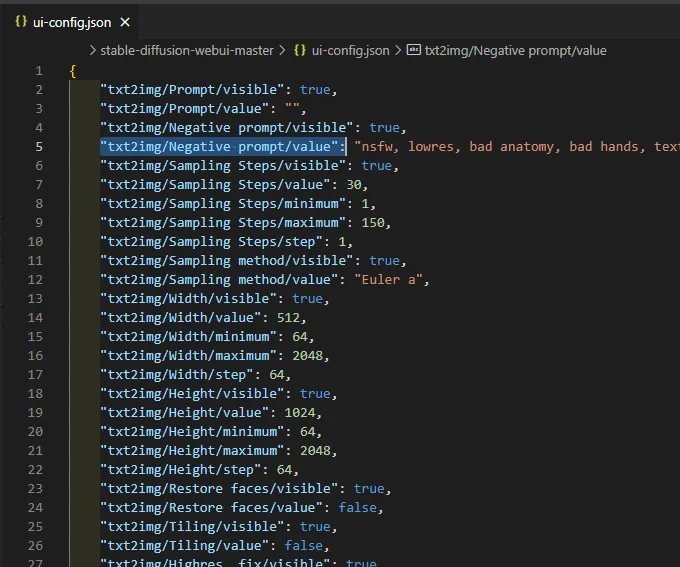Click "txt2img/Width/step" key

tap(177, 375)
